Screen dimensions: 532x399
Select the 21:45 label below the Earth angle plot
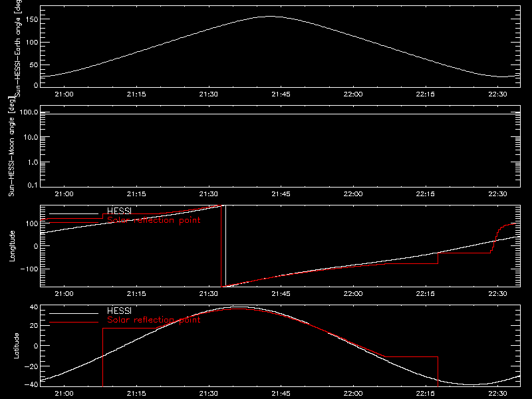coord(281,94)
